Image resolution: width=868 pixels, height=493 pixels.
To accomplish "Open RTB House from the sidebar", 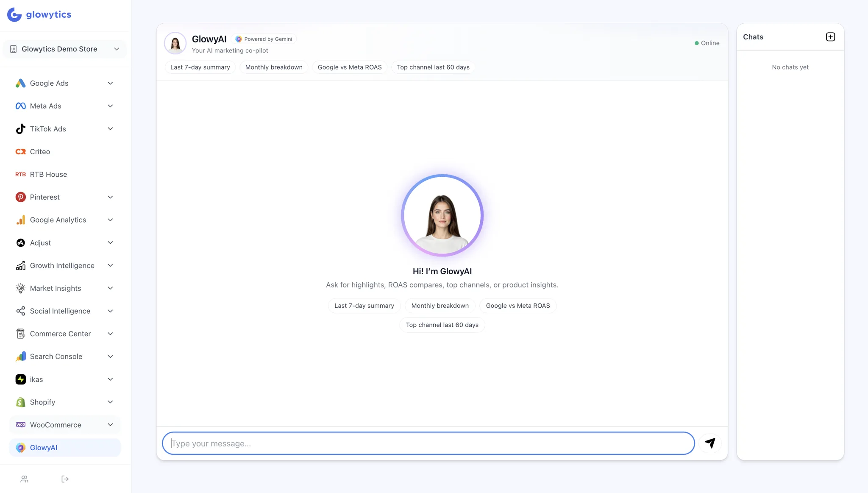I will pos(65,174).
